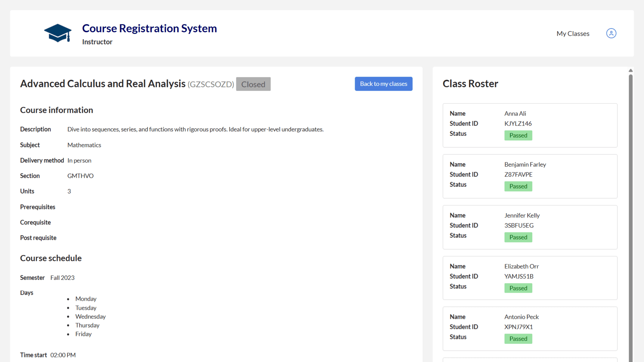
Task: Click the course description text
Action: click(x=195, y=129)
